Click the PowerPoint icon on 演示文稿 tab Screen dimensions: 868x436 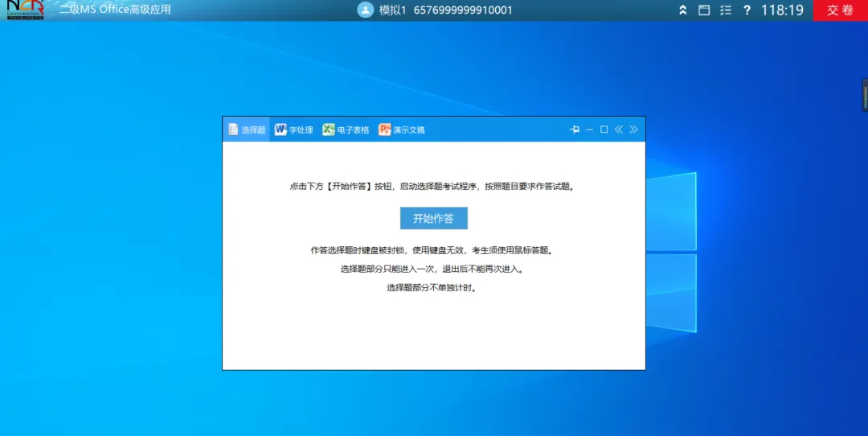pyautogui.click(x=385, y=130)
